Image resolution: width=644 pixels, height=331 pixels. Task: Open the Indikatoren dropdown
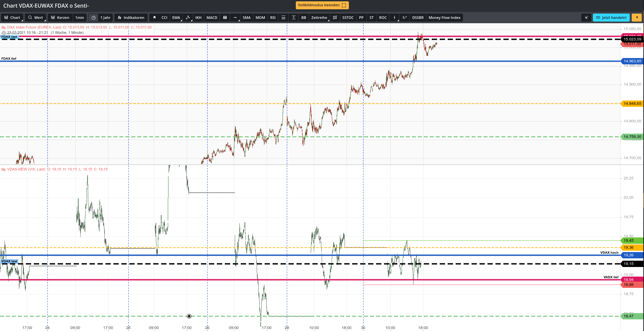point(131,18)
